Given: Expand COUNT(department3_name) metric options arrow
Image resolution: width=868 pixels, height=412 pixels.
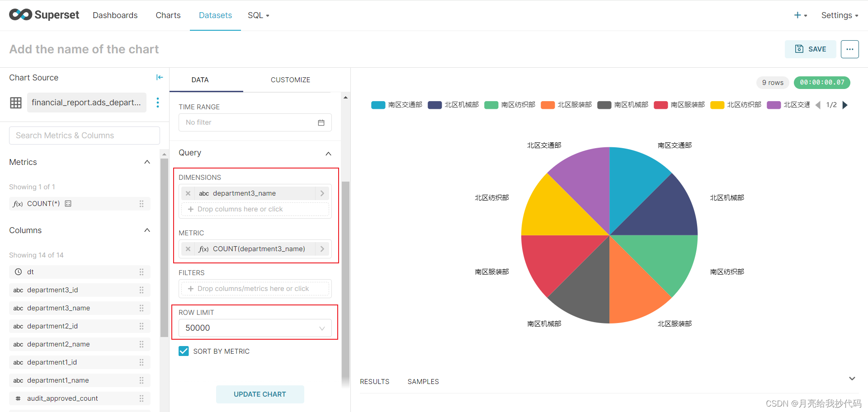Looking at the screenshot, I should tap(322, 249).
